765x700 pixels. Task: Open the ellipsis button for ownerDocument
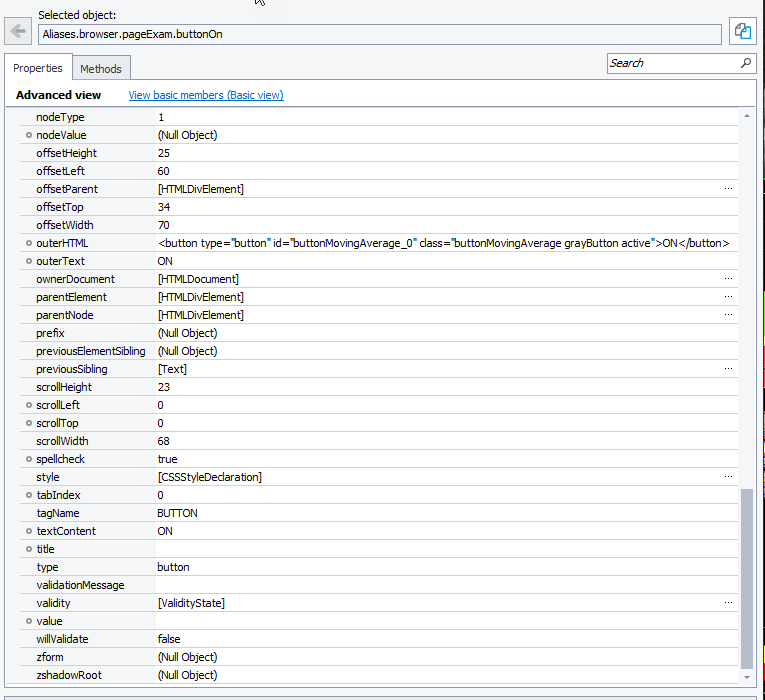pos(728,279)
